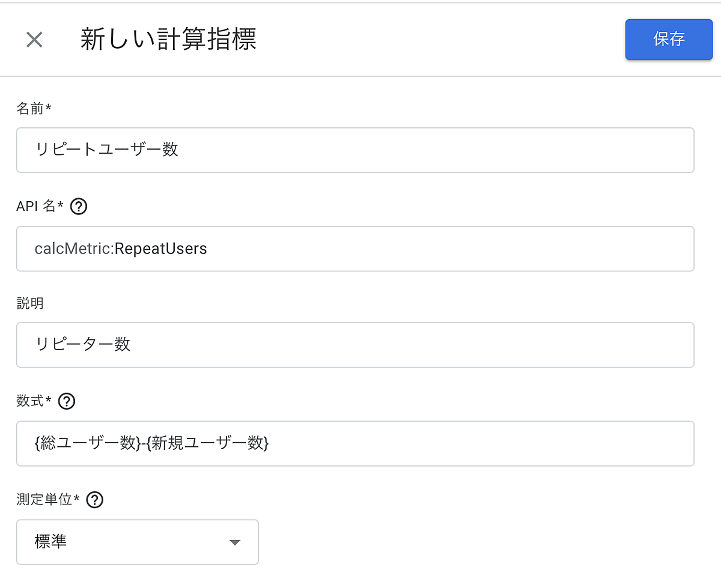The height and width of the screenshot is (588, 721).
Task: Open the help icon beside API 名
Action: (79, 207)
